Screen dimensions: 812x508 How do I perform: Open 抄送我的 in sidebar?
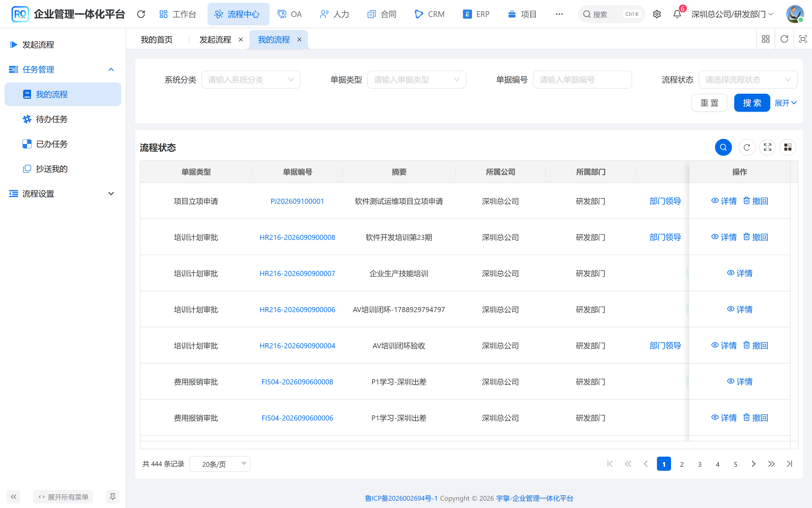(x=63, y=169)
